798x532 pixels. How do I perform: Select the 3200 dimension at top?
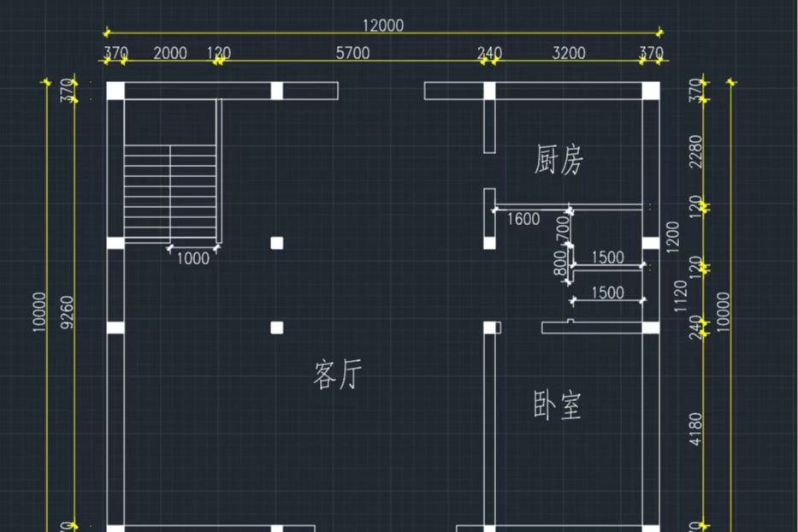pyautogui.click(x=569, y=53)
